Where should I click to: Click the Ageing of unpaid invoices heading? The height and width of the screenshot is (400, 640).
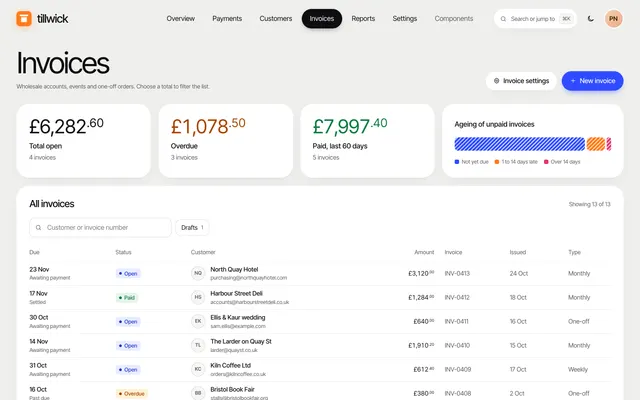tap(494, 124)
